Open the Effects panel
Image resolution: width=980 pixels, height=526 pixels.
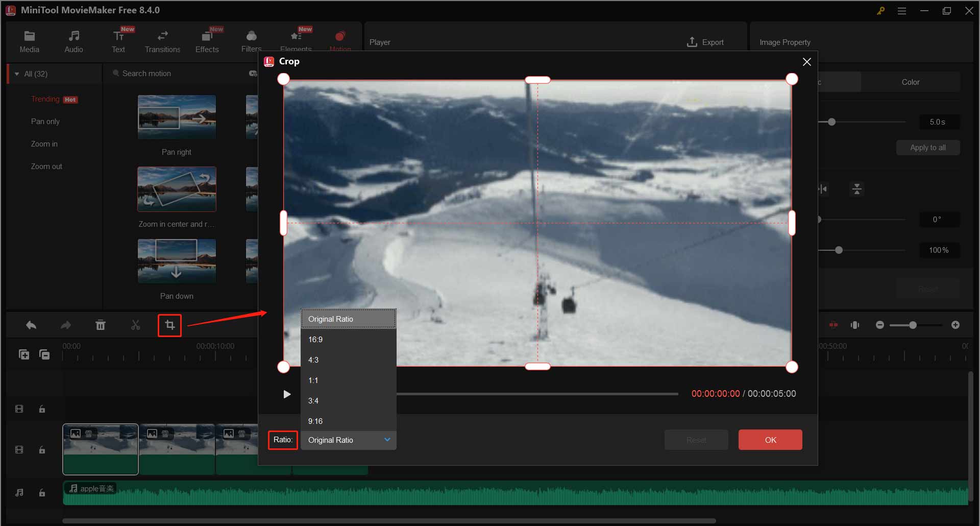pyautogui.click(x=207, y=41)
